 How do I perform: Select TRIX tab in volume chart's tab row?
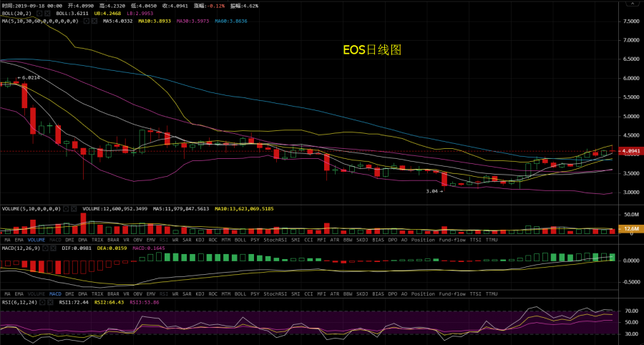click(x=97, y=239)
